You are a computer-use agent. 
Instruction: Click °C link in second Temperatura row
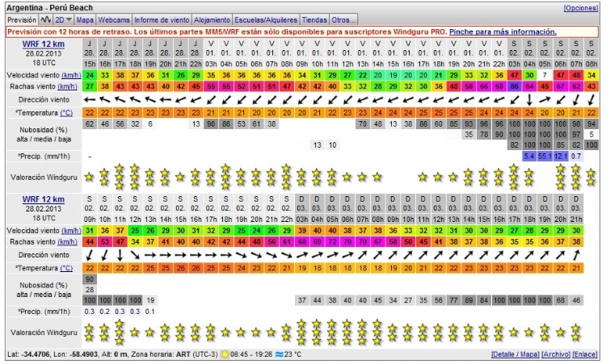pos(66,268)
